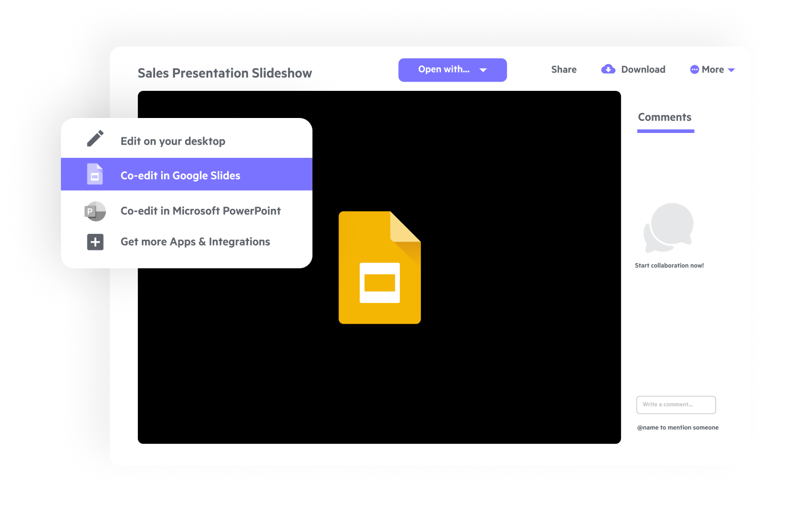This screenshot has height=513, width=812.
Task: Select Get more Apps & Integrations
Action: [195, 242]
